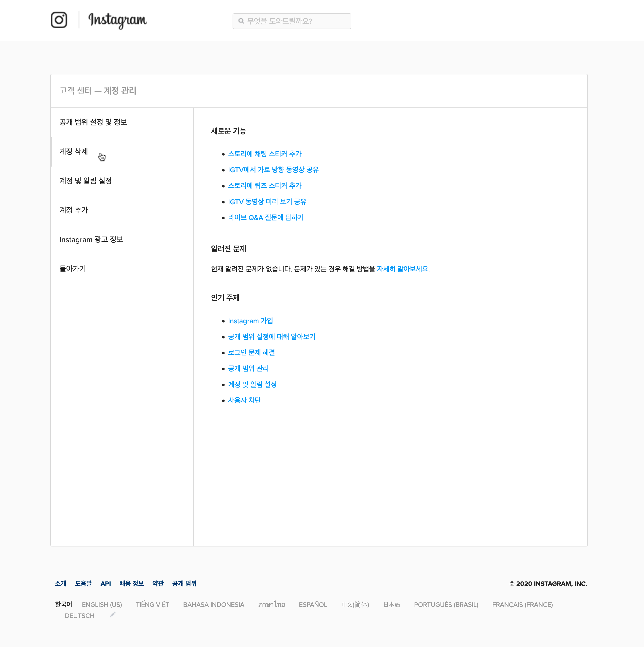Select 한국어 language in footer
This screenshot has height=647, width=644.
coord(64,604)
